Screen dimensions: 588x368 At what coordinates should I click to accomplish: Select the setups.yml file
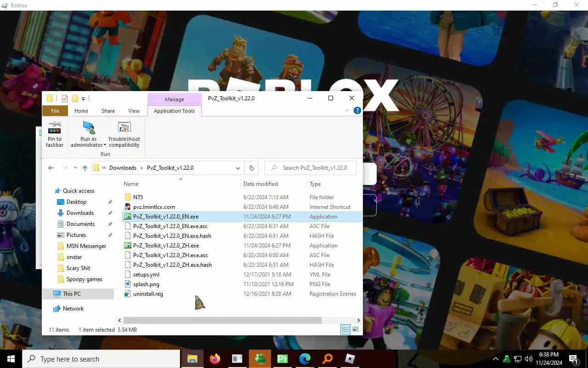146,275
